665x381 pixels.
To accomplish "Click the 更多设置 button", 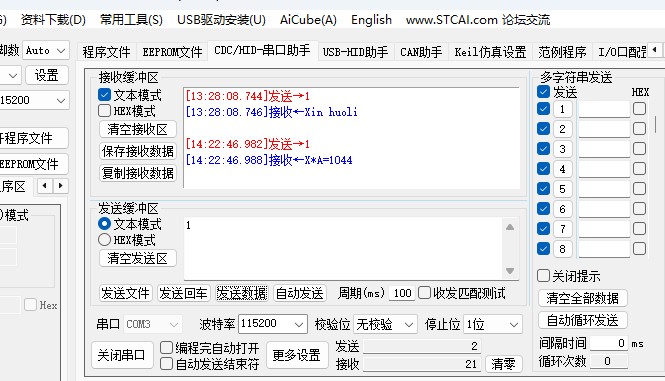I will click(297, 355).
